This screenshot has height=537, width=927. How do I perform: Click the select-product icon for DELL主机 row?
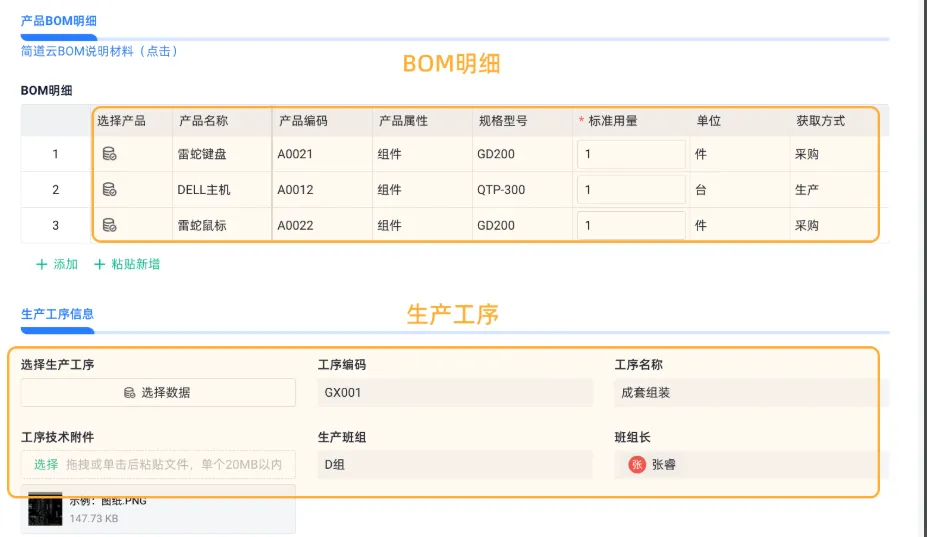pyautogui.click(x=109, y=189)
